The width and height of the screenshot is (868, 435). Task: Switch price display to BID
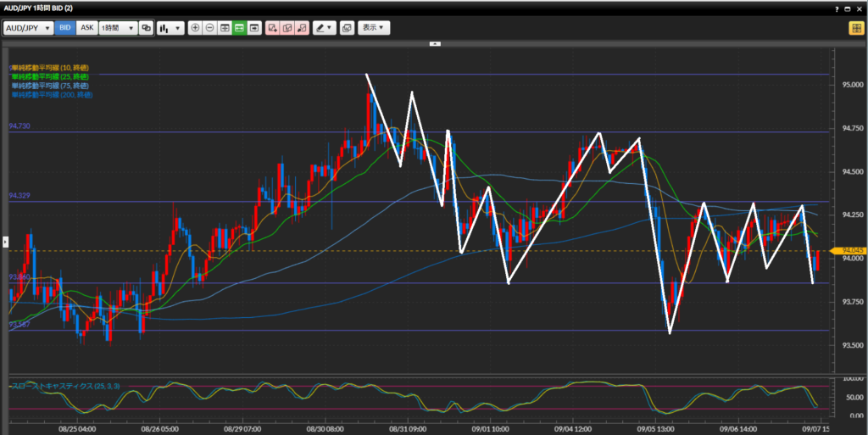tap(65, 28)
